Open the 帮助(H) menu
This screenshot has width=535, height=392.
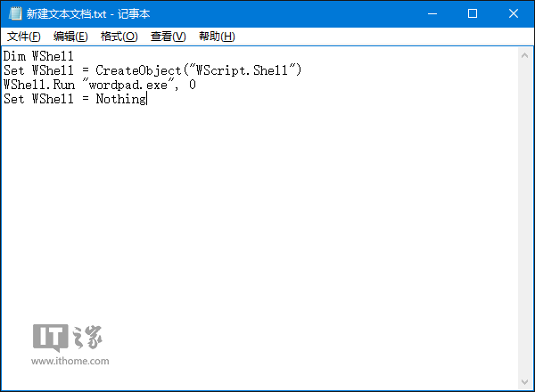217,37
